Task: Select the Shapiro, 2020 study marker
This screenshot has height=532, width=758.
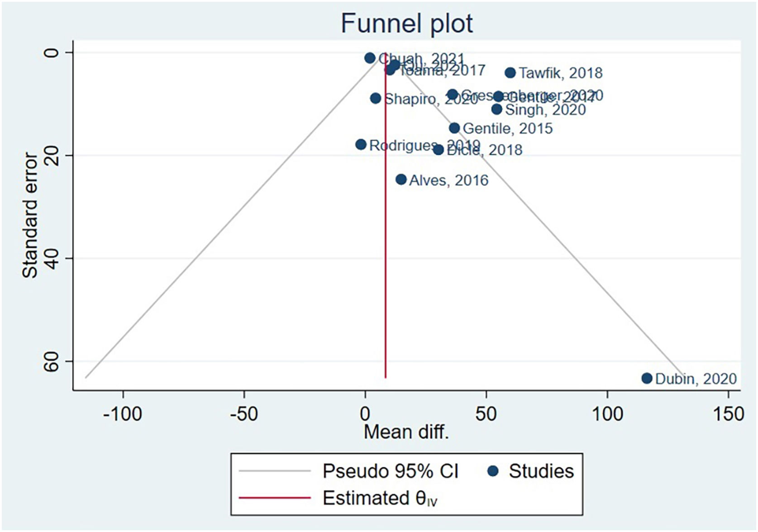Action: [376, 98]
